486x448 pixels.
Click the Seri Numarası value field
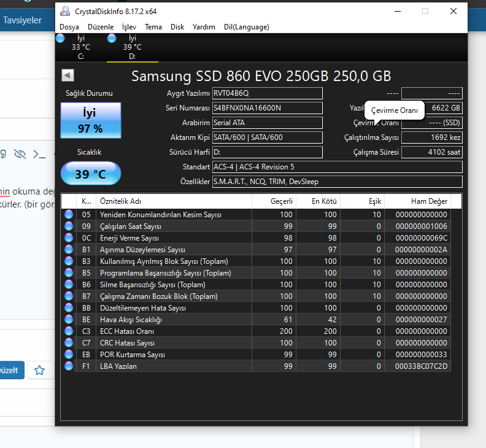coord(267,108)
